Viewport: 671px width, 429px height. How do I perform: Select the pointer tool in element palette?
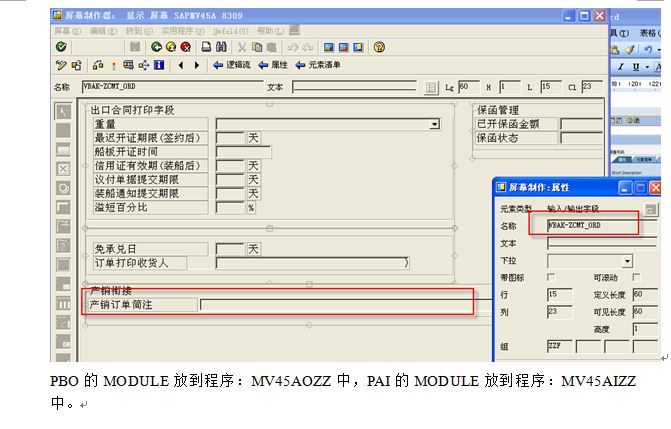click(63, 112)
